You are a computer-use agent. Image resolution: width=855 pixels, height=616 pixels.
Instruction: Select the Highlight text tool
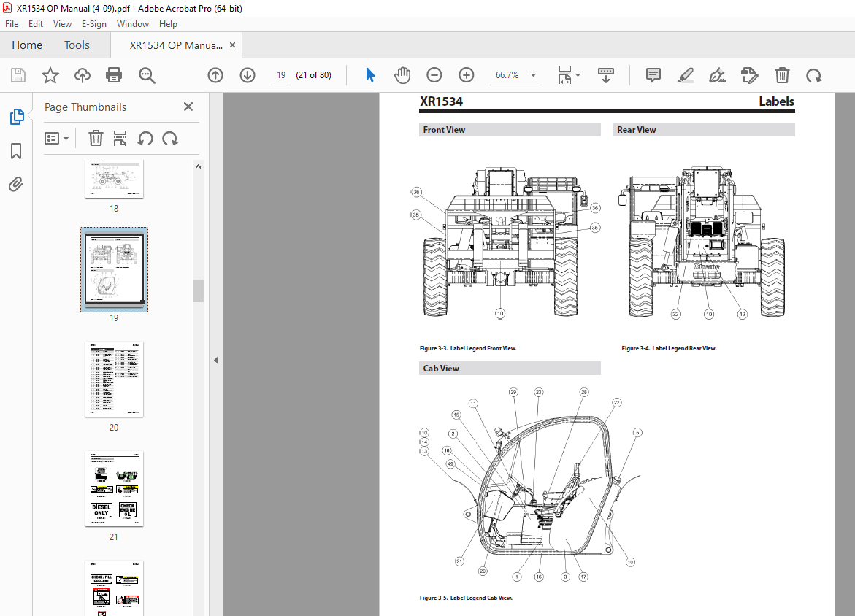685,74
